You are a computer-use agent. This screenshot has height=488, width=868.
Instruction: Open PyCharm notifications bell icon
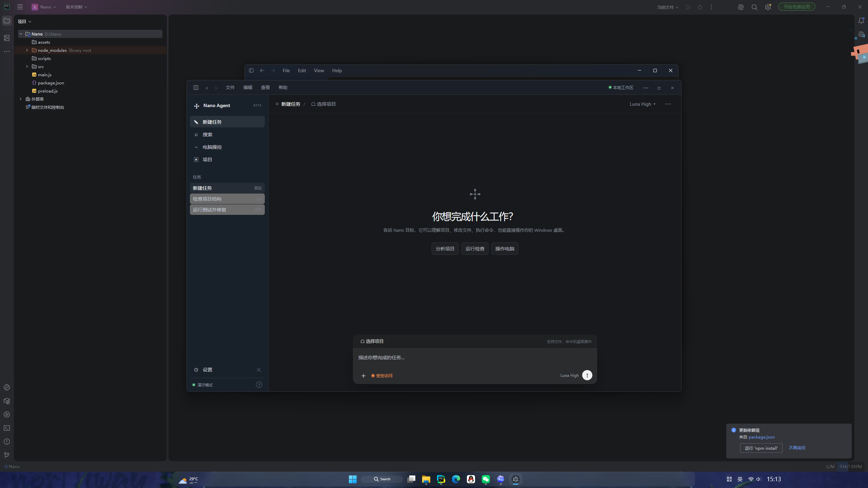click(861, 21)
